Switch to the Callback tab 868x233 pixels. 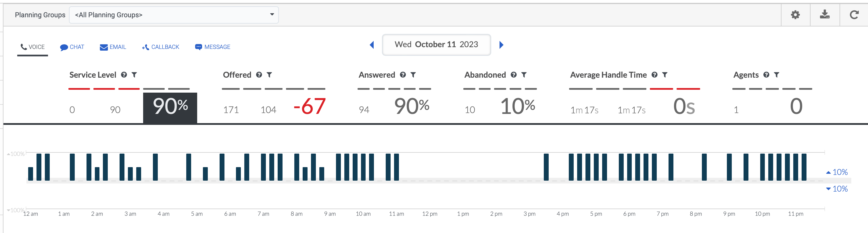point(161,47)
